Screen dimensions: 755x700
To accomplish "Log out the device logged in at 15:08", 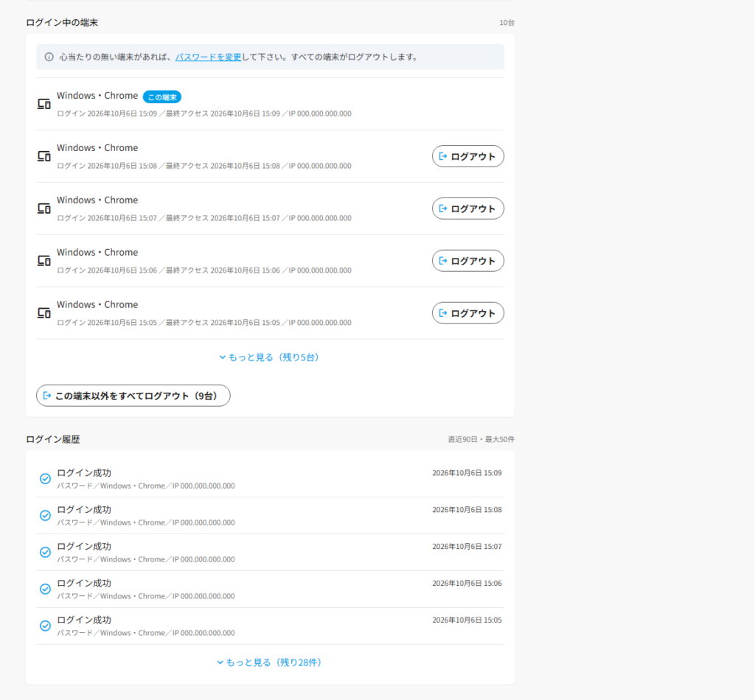I will (x=468, y=156).
